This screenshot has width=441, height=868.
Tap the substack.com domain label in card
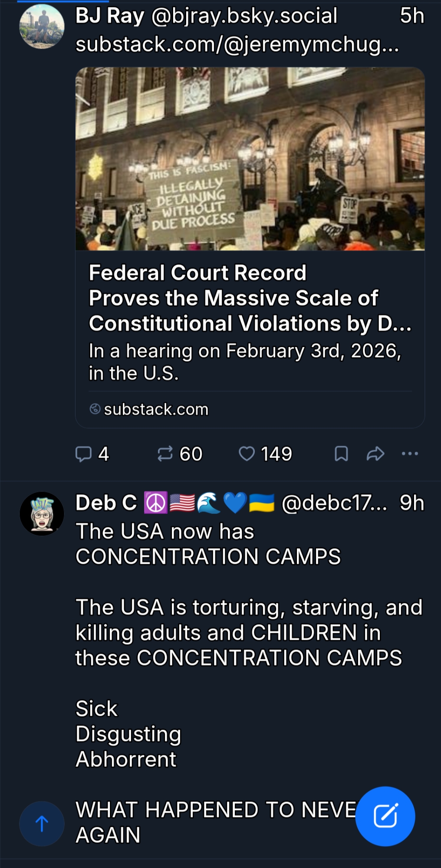pos(156,409)
